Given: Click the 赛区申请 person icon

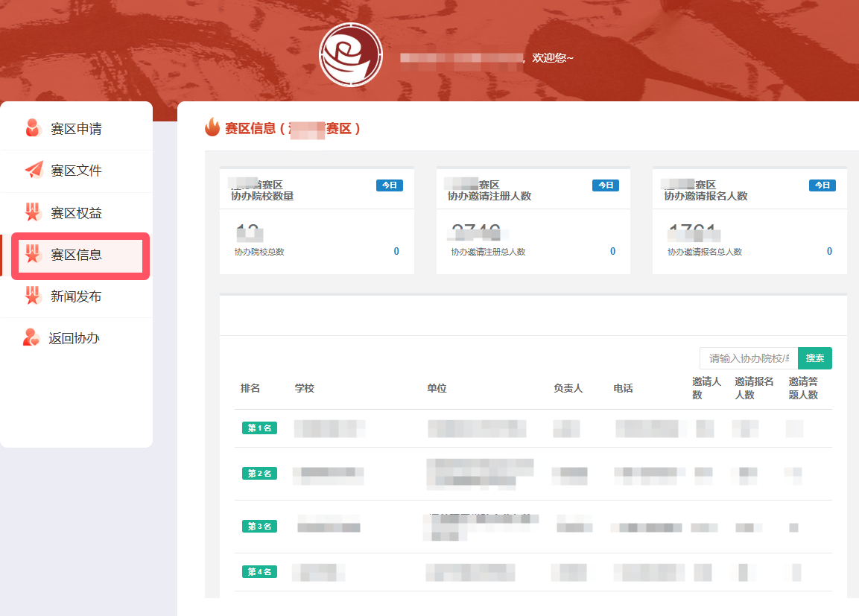Looking at the screenshot, I should [33, 128].
